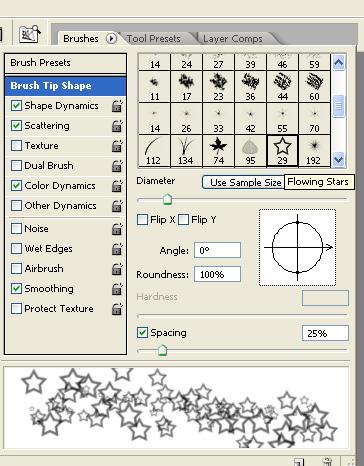The height and width of the screenshot is (466, 364).
Task: Turn on the Dual Brush checkbox
Action: [x=16, y=166]
